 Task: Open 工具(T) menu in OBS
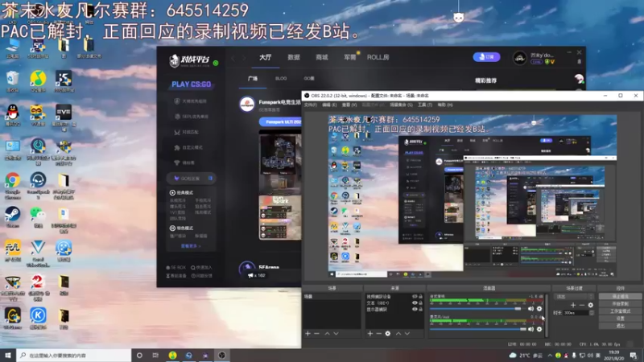[425, 105]
